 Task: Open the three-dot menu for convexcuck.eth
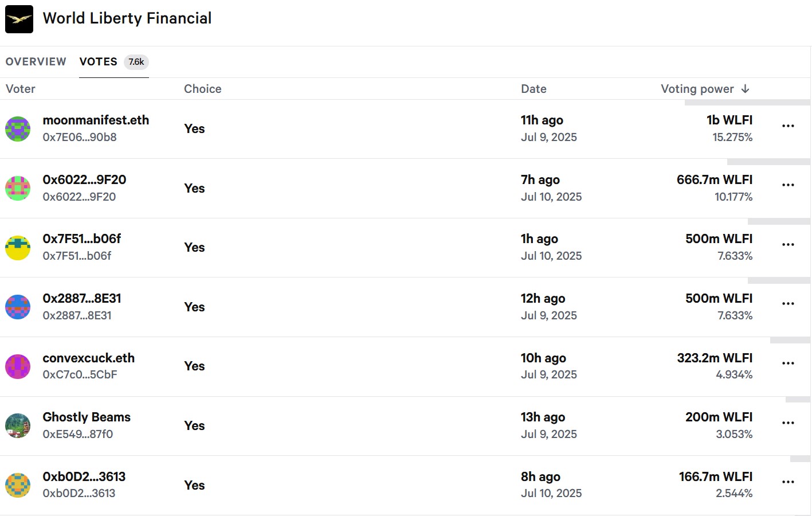(x=788, y=363)
